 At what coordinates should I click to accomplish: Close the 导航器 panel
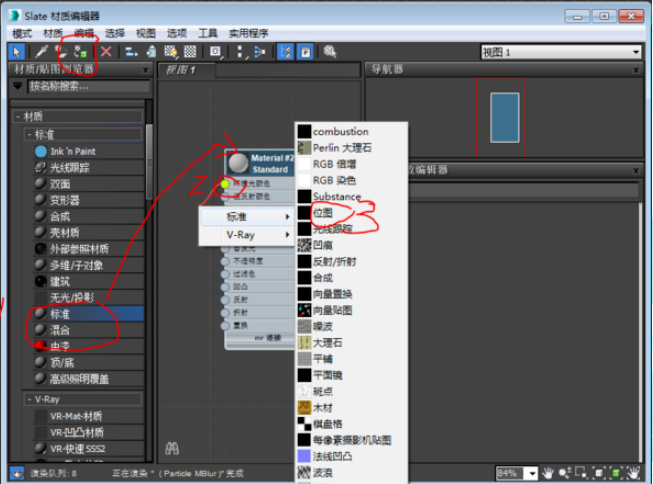(x=636, y=70)
